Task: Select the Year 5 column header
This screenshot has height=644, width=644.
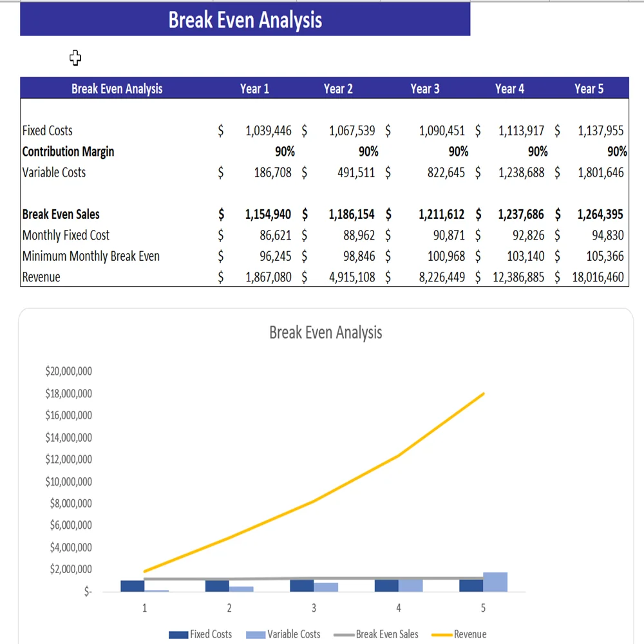Action: click(589, 89)
